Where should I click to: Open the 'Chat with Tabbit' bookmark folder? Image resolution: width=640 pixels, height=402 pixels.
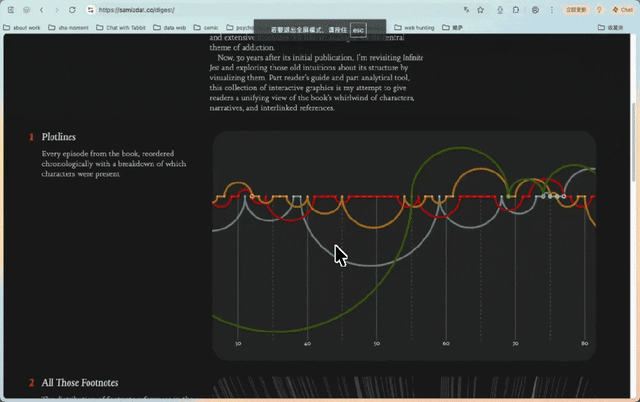[x=121, y=27]
